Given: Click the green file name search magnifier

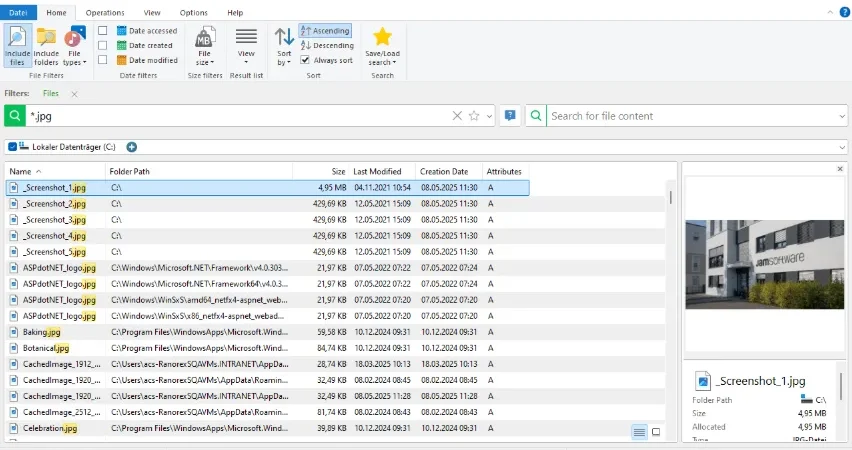Looking at the screenshot, I should click(x=15, y=116).
